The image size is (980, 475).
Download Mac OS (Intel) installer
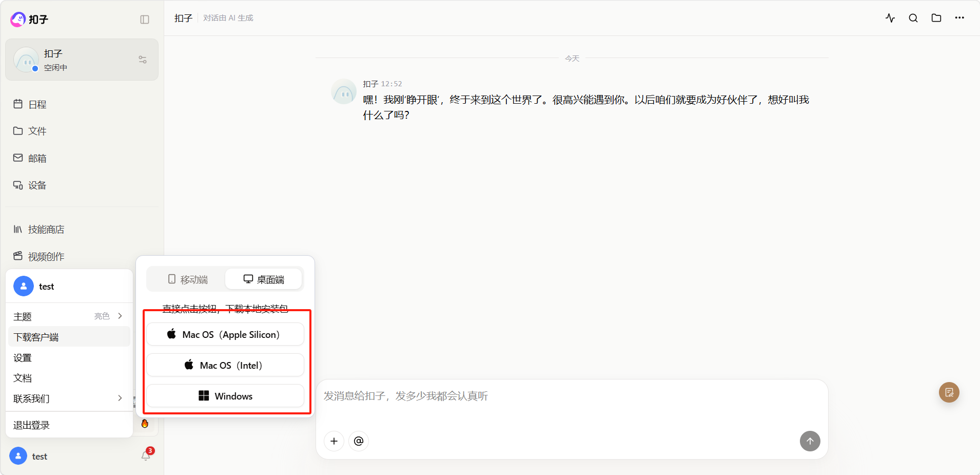coord(225,365)
